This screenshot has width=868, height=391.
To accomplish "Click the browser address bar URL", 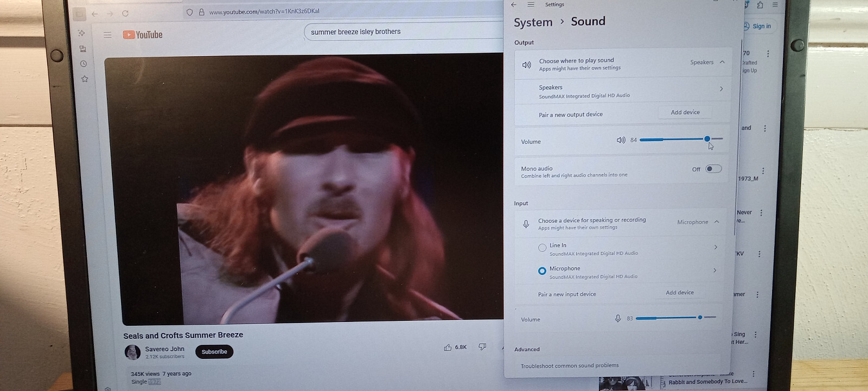I will (264, 11).
